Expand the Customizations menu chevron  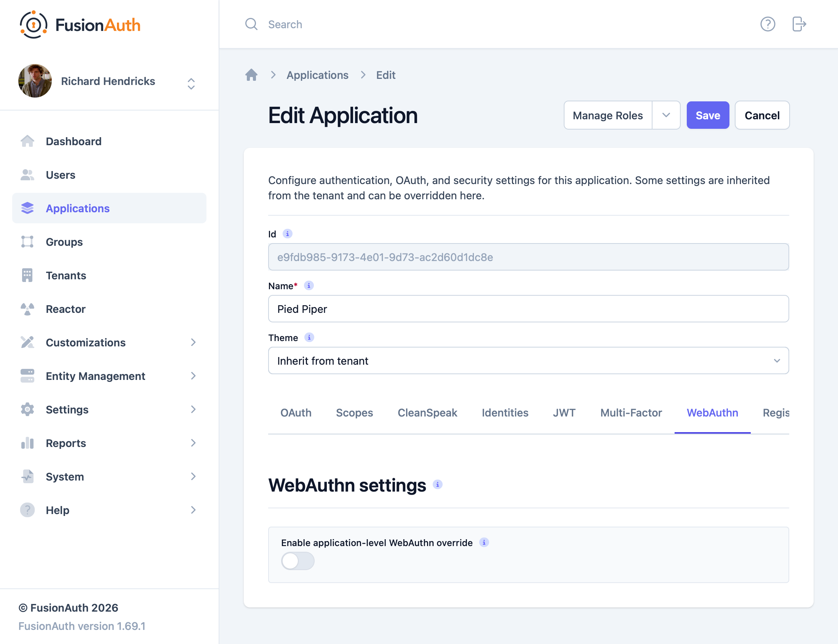[194, 342]
